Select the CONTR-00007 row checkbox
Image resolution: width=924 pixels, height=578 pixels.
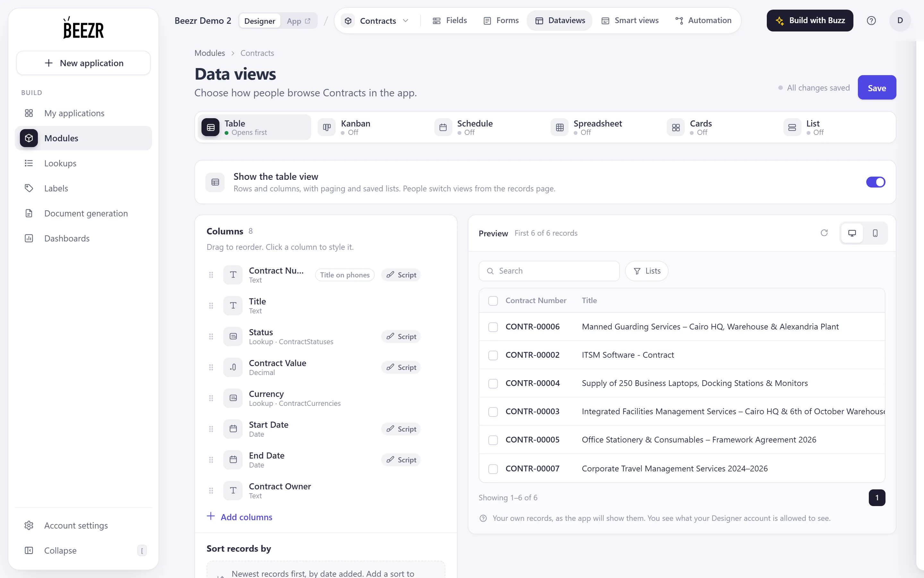click(x=493, y=469)
